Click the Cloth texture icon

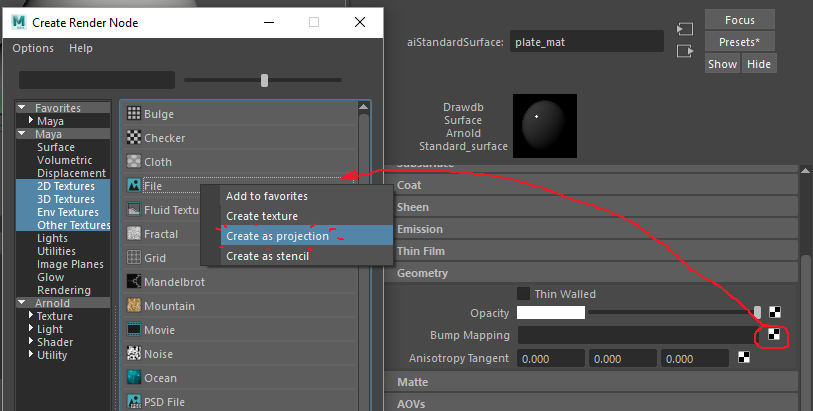pos(133,162)
